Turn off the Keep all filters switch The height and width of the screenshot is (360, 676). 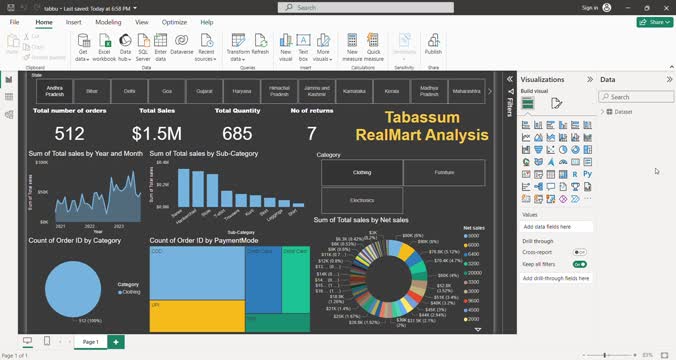click(x=579, y=264)
